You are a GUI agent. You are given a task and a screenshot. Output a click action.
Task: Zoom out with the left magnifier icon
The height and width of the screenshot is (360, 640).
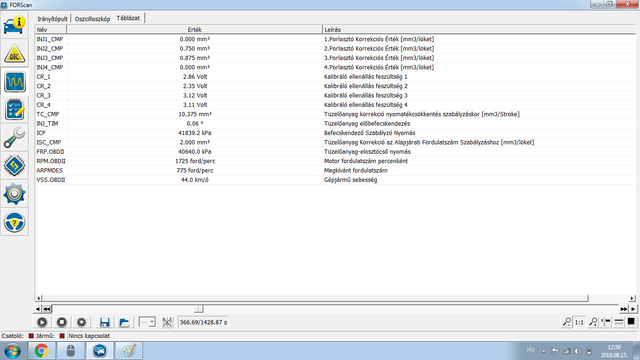tap(567, 322)
